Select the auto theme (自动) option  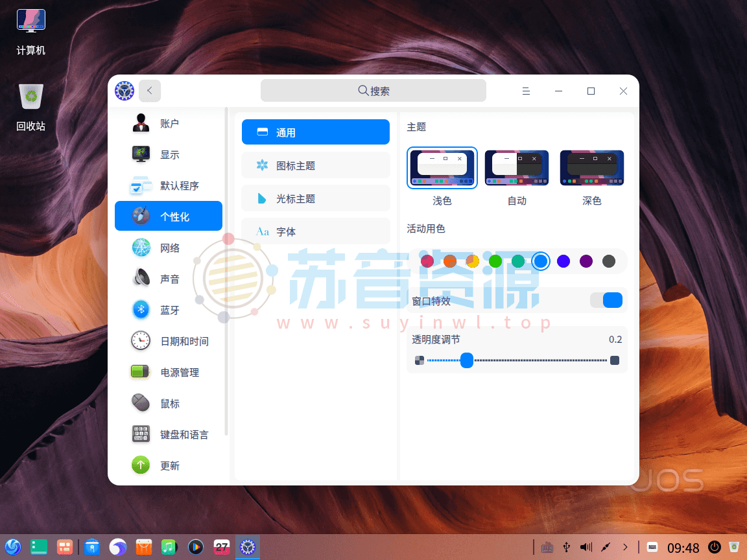point(517,167)
